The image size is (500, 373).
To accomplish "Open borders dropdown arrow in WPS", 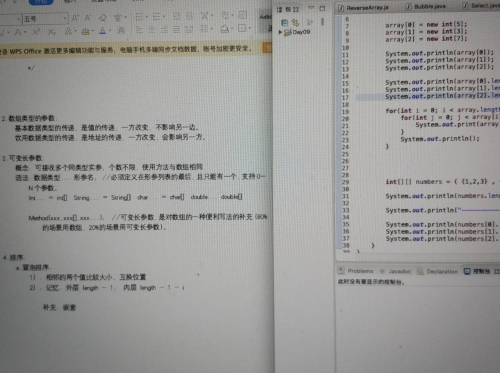I will pos(249,28).
